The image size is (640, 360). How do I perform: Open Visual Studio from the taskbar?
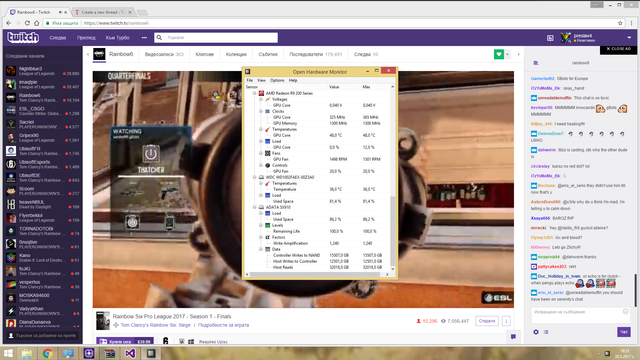130,353
